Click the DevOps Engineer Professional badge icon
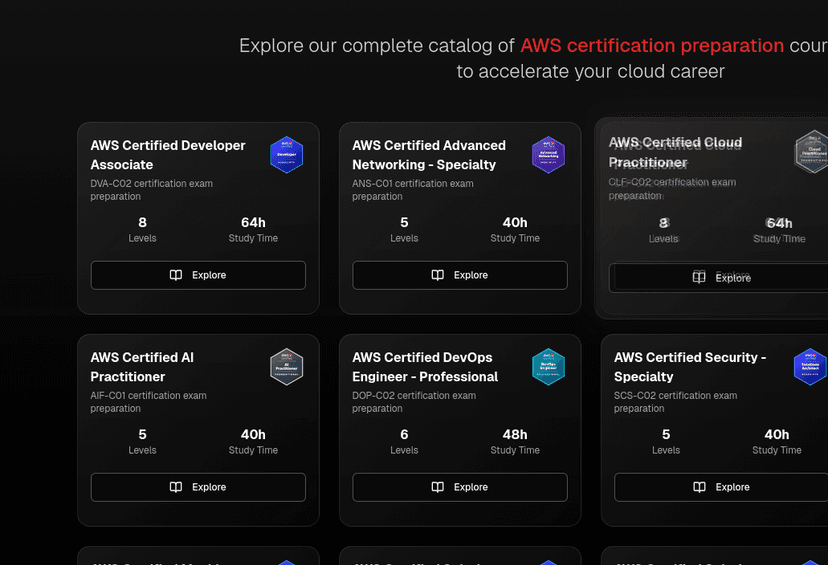The width and height of the screenshot is (828, 565). pyautogui.click(x=548, y=367)
